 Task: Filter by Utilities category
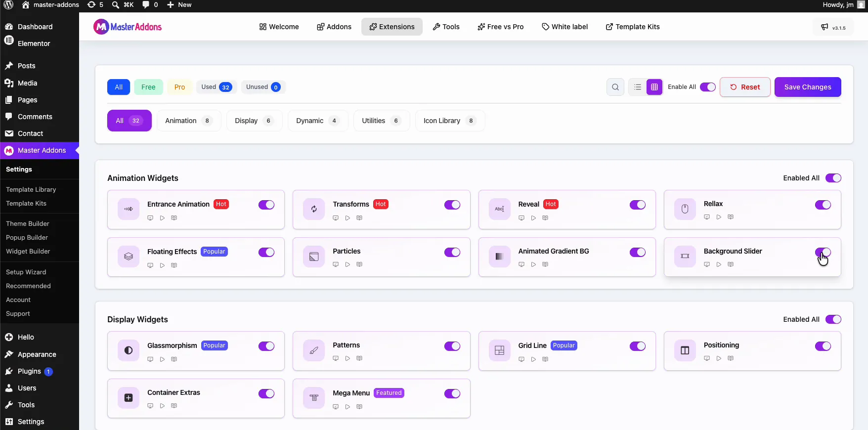[x=382, y=121]
